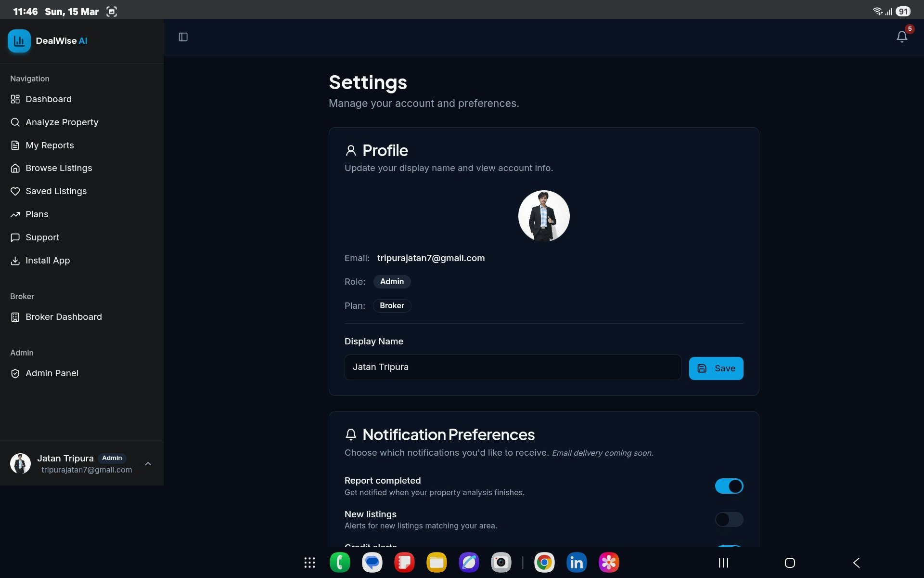Open notifications bell with 5 badge
This screenshot has width=924, height=578.
coord(901,37)
